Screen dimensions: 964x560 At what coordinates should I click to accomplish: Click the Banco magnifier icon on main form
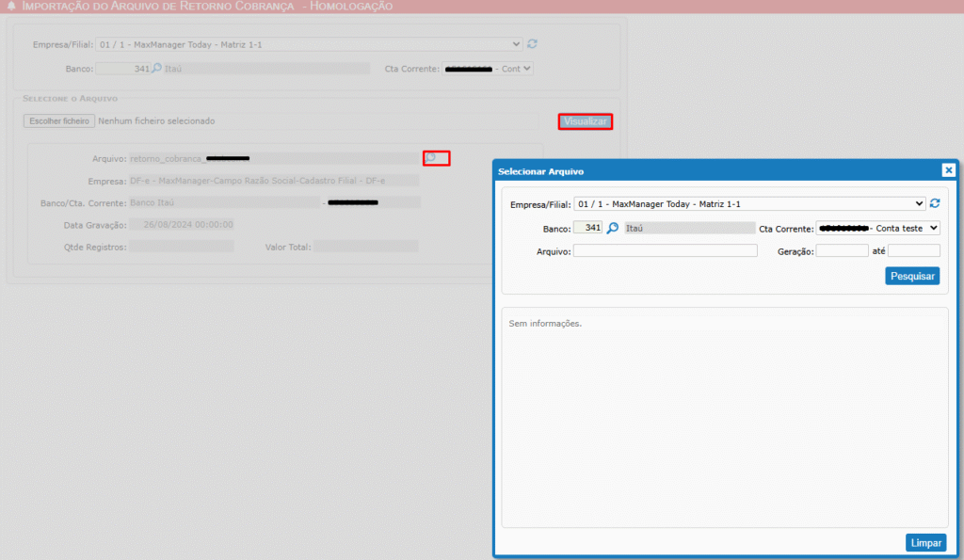[157, 68]
